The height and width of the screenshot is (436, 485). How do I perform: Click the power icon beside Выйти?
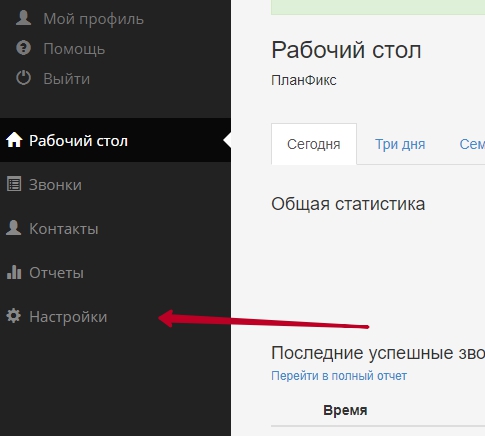coord(23,78)
